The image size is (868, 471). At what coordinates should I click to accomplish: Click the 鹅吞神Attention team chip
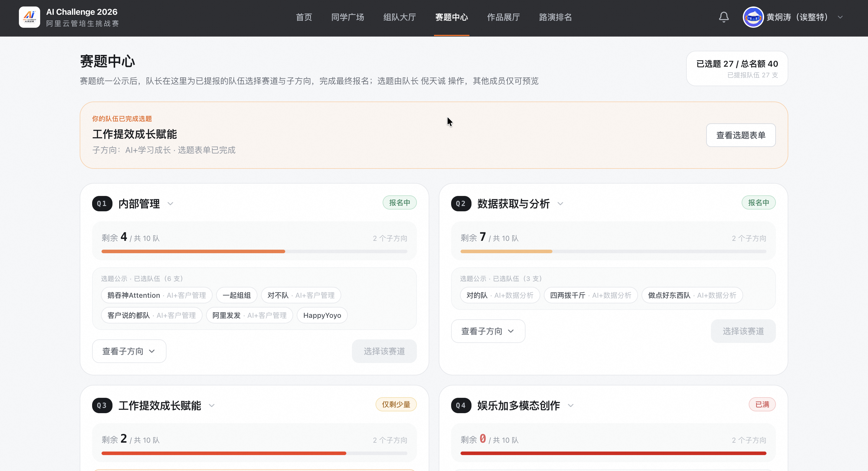pyautogui.click(x=156, y=295)
